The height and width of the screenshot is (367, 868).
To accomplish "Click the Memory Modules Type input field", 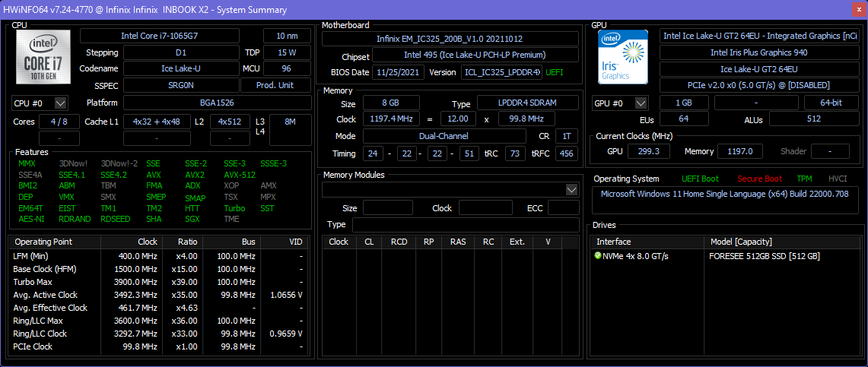I will 466,225.
